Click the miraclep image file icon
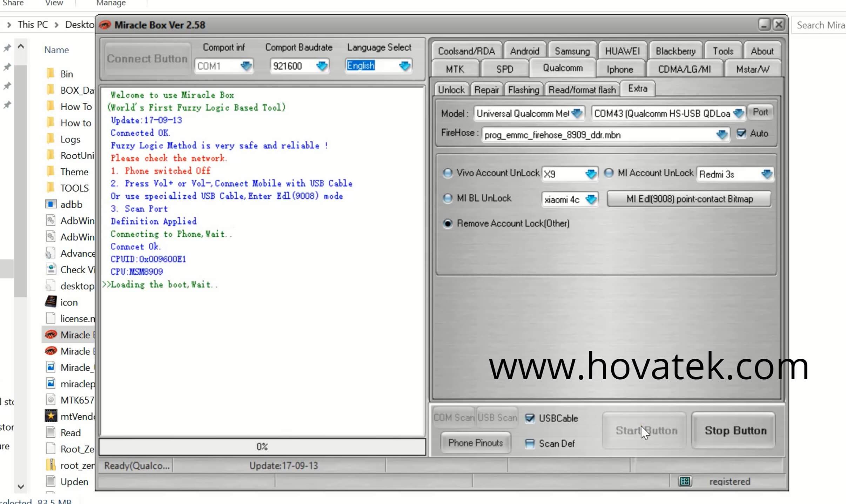Viewport: 846px width, 504px height. click(51, 383)
